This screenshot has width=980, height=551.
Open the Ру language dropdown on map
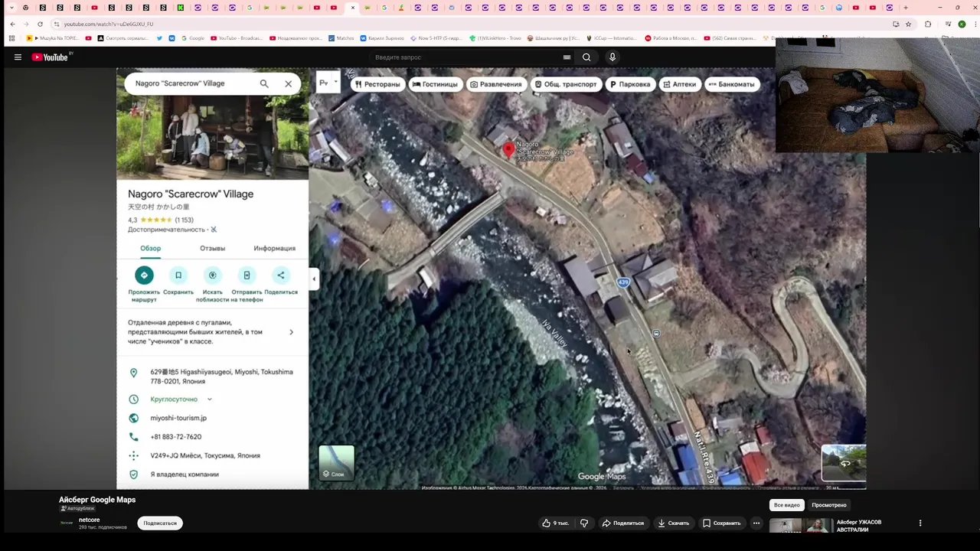tap(328, 83)
